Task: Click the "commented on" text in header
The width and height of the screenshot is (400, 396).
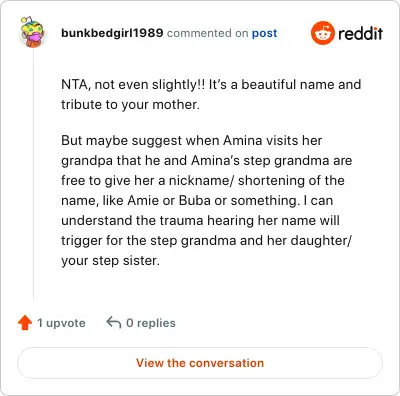Action: 207,33
